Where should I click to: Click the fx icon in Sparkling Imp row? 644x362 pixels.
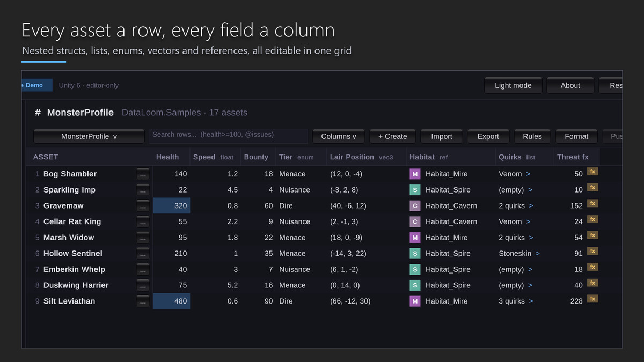[592, 187]
